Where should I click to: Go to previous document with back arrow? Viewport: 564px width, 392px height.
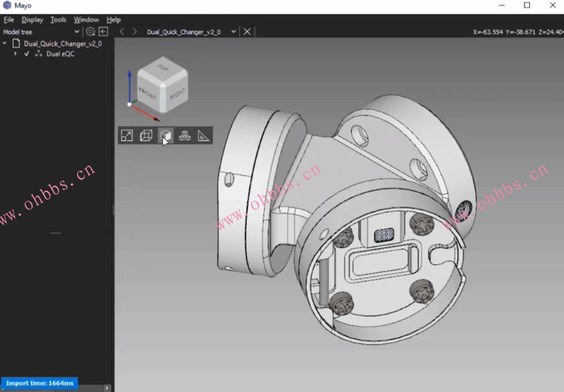pyautogui.click(x=122, y=31)
